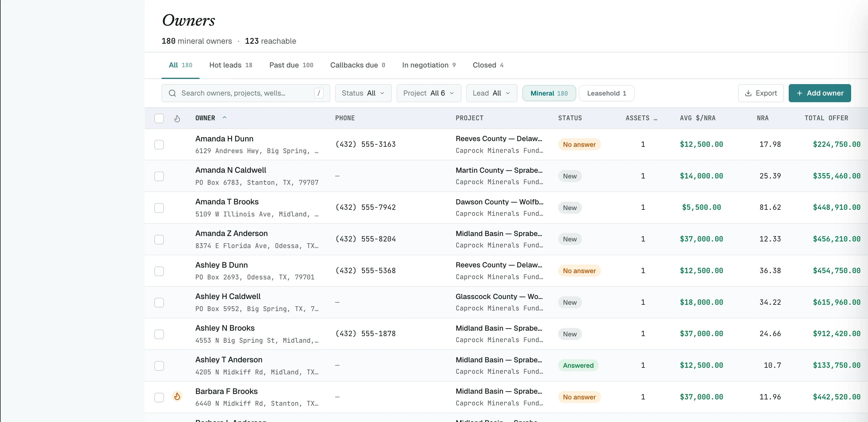Check the Barbara F Brooks row checkbox

pyautogui.click(x=159, y=397)
